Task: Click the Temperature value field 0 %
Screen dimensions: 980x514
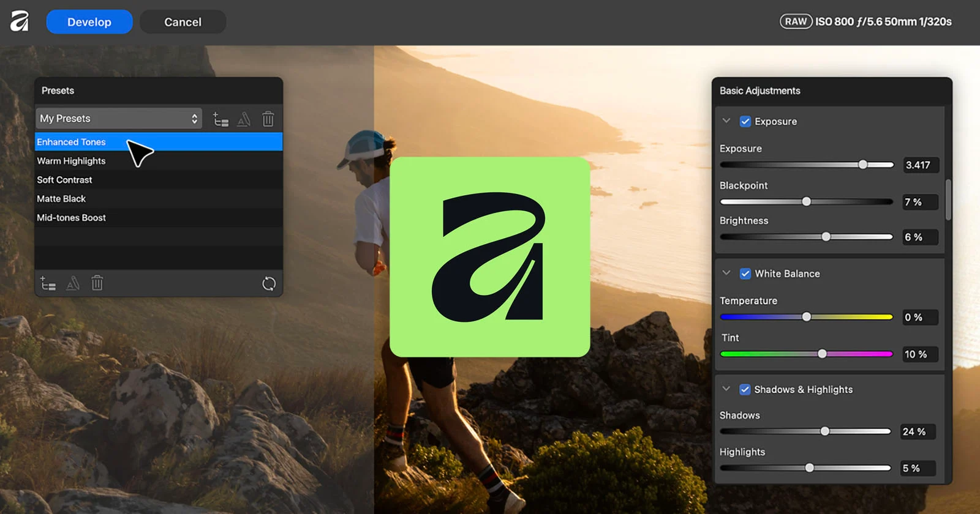Action: pyautogui.click(x=921, y=317)
